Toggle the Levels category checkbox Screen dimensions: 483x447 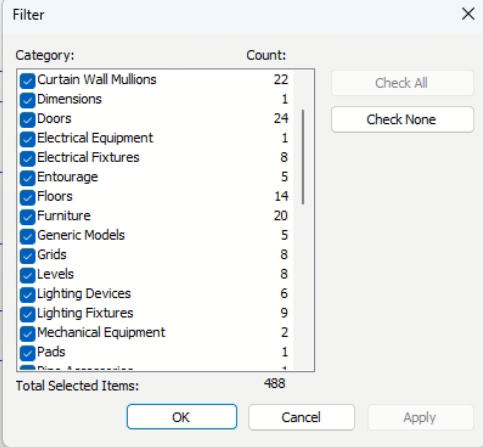(27, 275)
